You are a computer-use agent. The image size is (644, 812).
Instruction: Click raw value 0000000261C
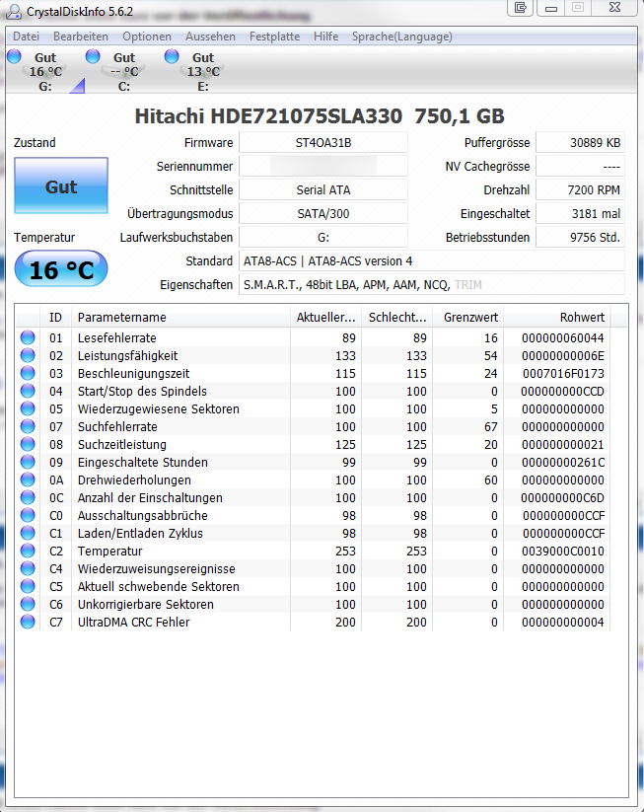point(563,463)
